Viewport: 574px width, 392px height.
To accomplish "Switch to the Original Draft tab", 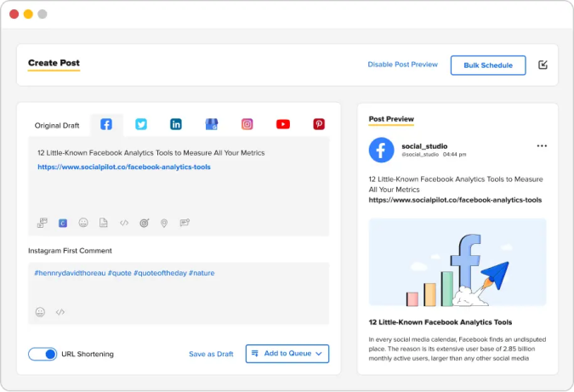I will click(57, 126).
